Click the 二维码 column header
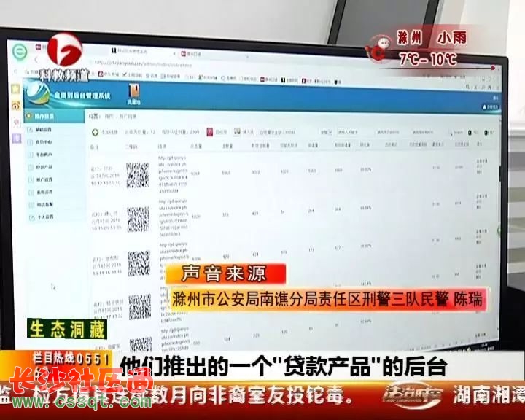 coord(131,147)
